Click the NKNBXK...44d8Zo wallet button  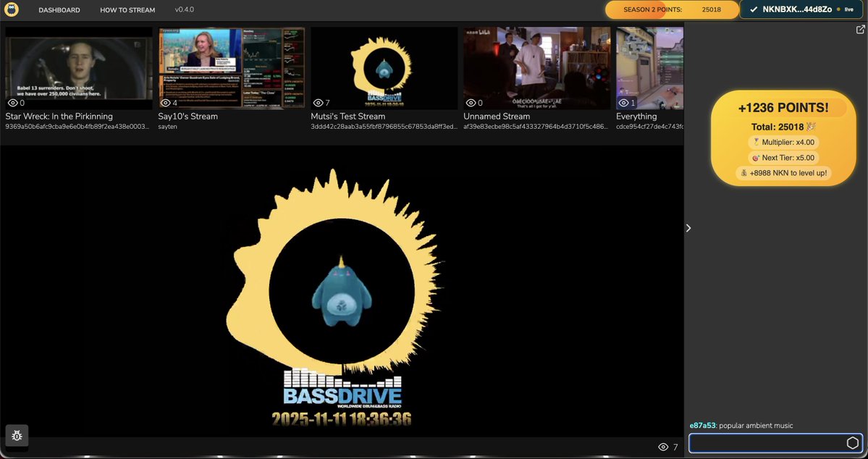[x=801, y=9]
